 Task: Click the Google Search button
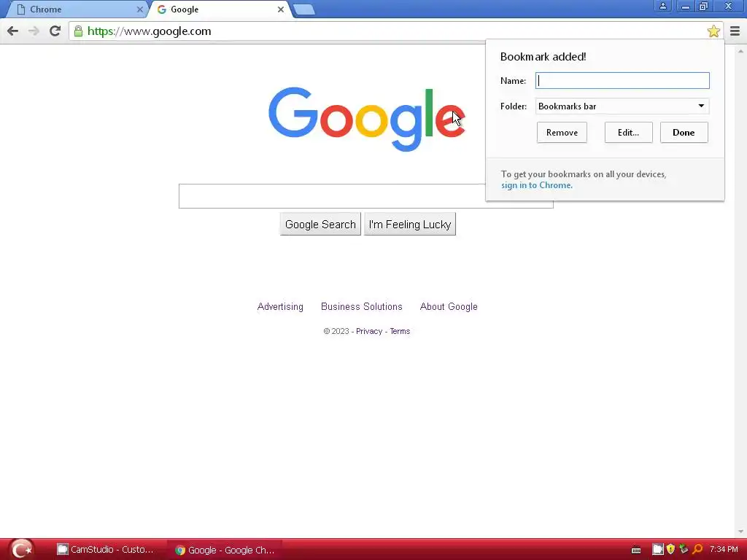[320, 225]
